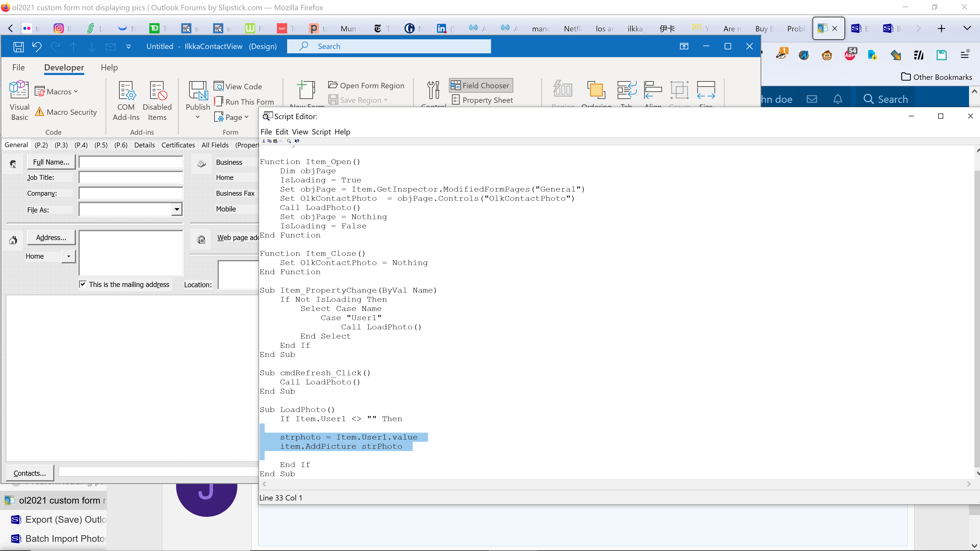Viewport: 980px width, 551px height.
Task: Click the Web page address label
Action: point(238,238)
